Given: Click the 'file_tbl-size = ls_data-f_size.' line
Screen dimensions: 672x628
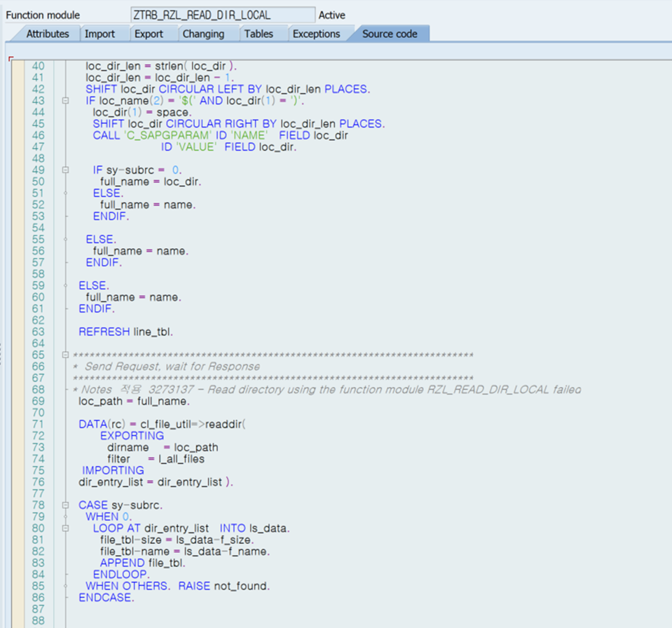Looking at the screenshot, I should click(x=177, y=540).
